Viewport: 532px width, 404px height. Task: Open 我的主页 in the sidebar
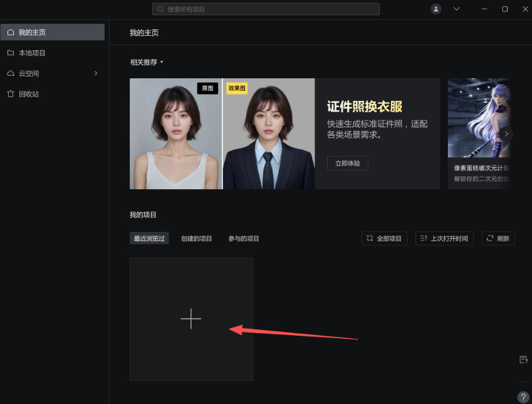tap(28, 31)
